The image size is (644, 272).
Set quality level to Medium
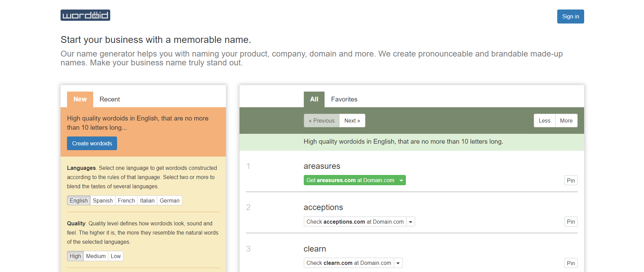[96, 256]
